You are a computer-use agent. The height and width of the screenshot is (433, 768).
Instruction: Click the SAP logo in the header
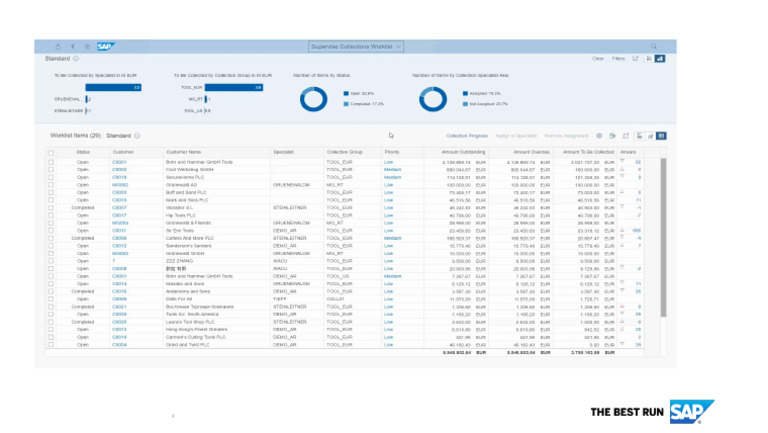[105, 47]
